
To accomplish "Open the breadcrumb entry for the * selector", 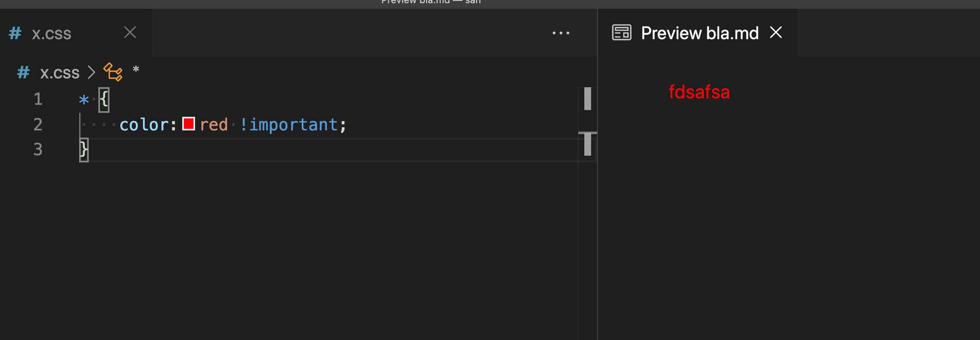I will 136,71.
